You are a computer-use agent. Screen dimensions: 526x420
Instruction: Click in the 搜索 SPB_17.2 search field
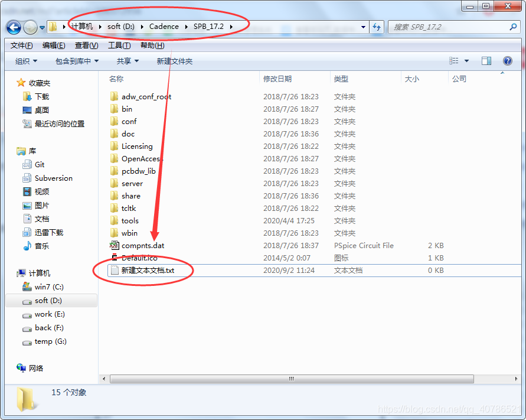coord(449,27)
